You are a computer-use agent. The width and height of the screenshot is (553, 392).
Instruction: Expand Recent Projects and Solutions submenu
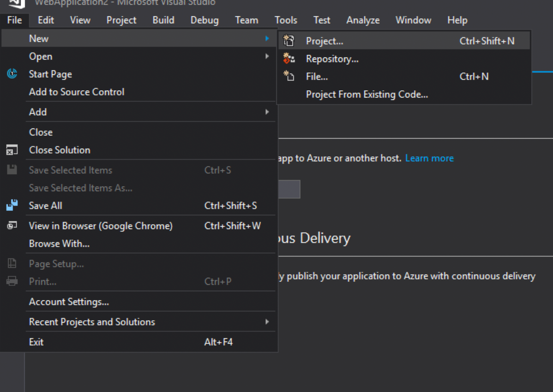tap(267, 321)
